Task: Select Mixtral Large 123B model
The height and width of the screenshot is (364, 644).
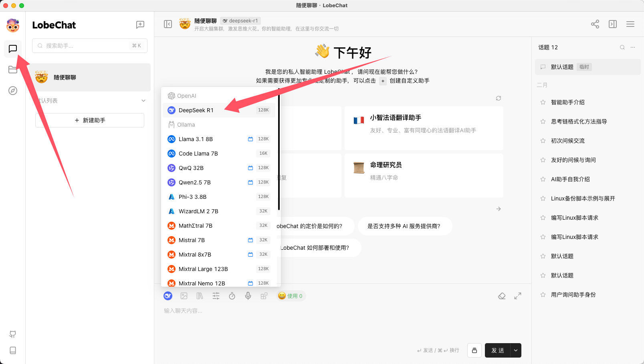Action: [x=219, y=269]
